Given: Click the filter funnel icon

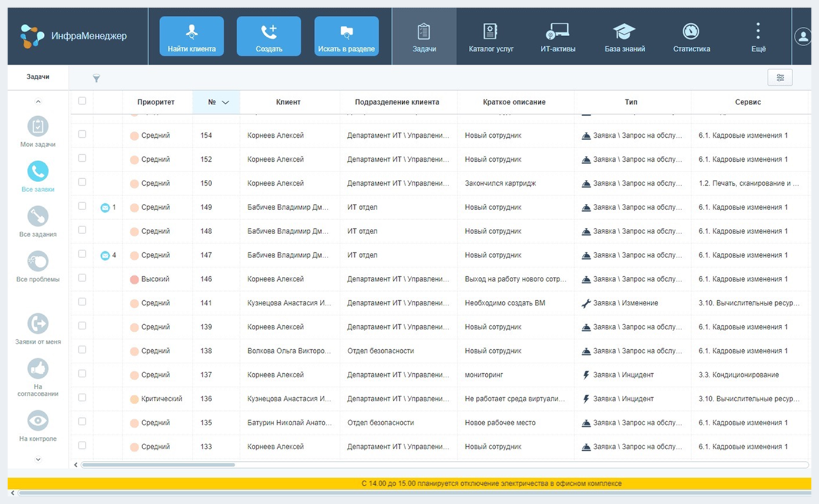Looking at the screenshot, I should (96, 78).
